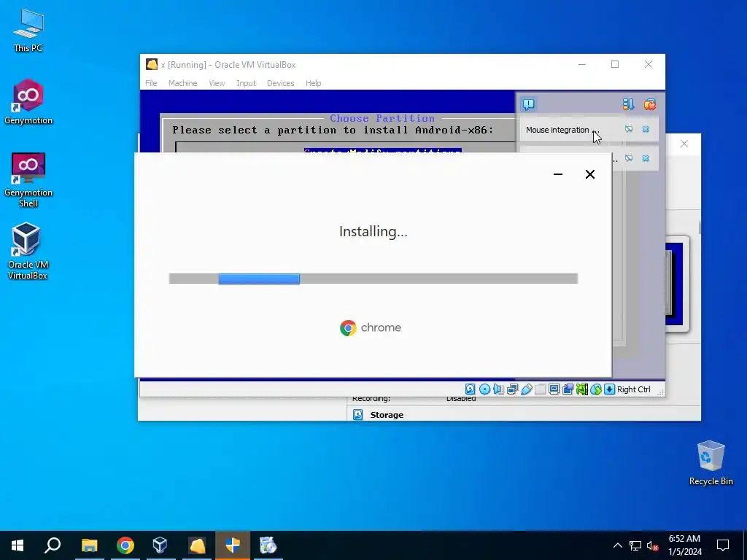Toggle the VirtualBox notification center speech-bubble icon

tap(529, 104)
